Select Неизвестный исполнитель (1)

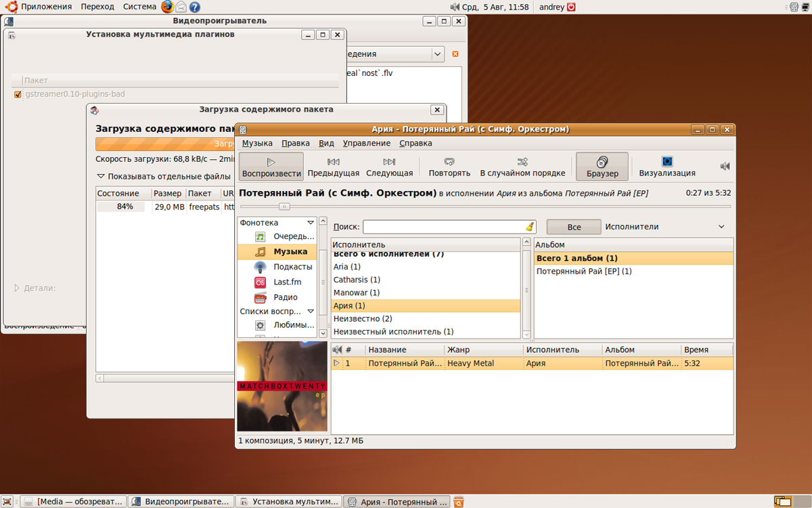pyautogui.click(x=425, y=332)
